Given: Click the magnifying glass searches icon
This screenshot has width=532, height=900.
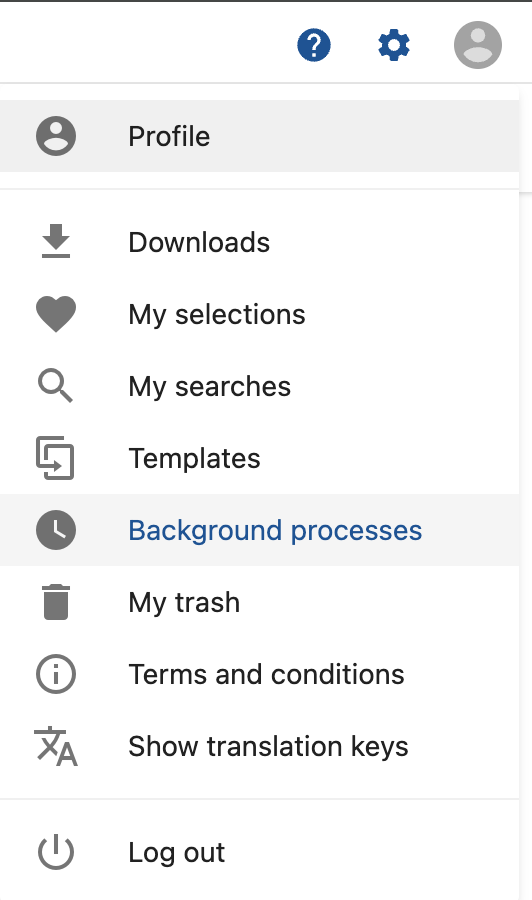Looking at the screenshot, I should [56, 386].
